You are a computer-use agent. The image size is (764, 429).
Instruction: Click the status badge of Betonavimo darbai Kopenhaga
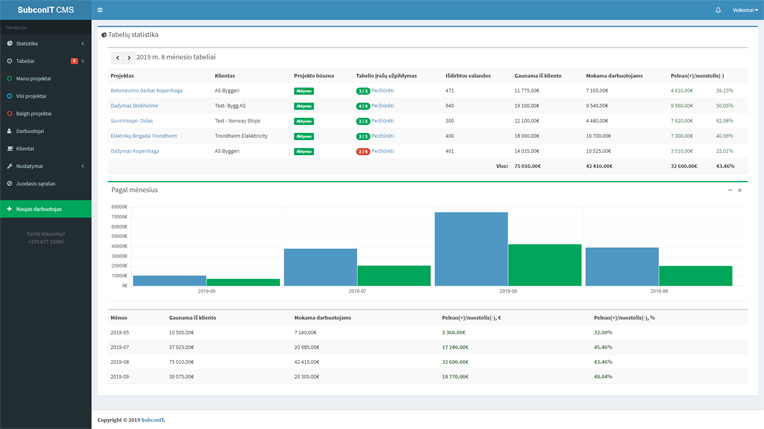pyautogui.click(x=304, y=91)
